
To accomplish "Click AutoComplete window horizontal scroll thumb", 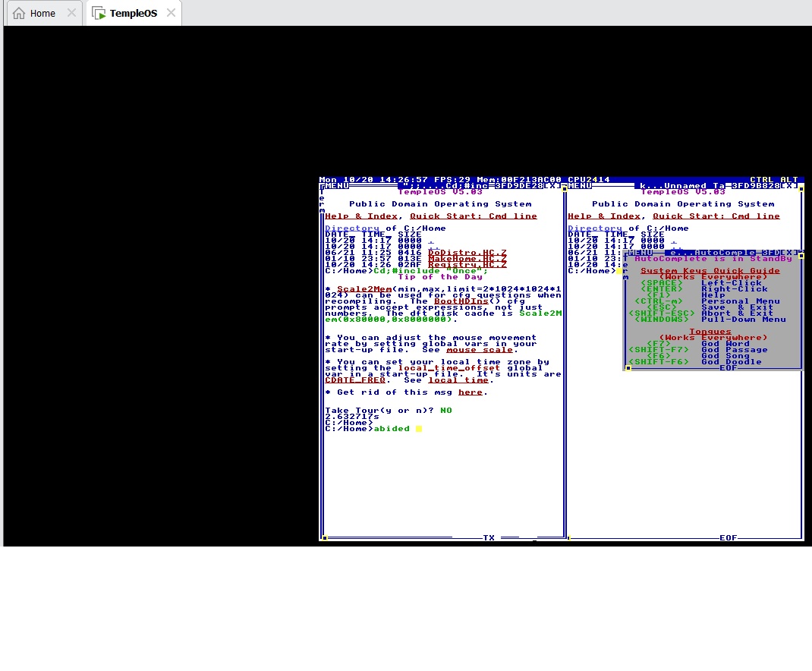I will pyautogui.click(x=628, y=368).
